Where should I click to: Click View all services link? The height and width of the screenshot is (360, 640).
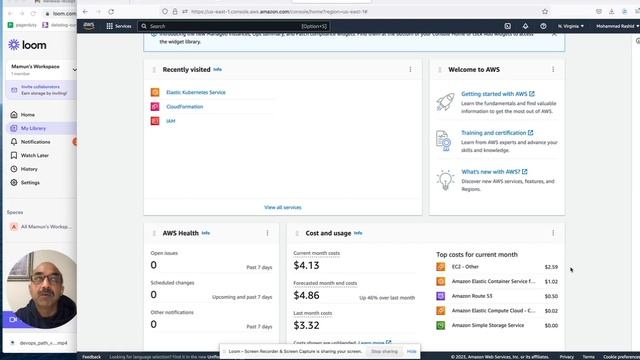pos(282,207)
